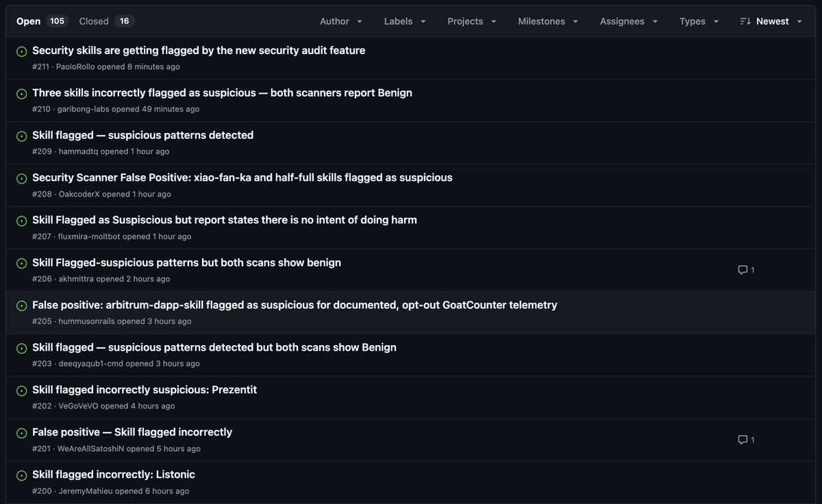This screenshot has height=504, width=822.
Task: Click open-issue icon for issue #211
Action: coord(22,51)
